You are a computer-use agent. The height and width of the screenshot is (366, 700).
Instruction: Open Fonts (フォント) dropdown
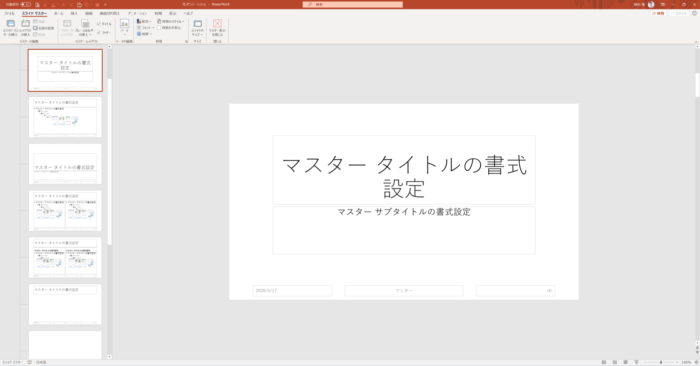tap(146, 28)
